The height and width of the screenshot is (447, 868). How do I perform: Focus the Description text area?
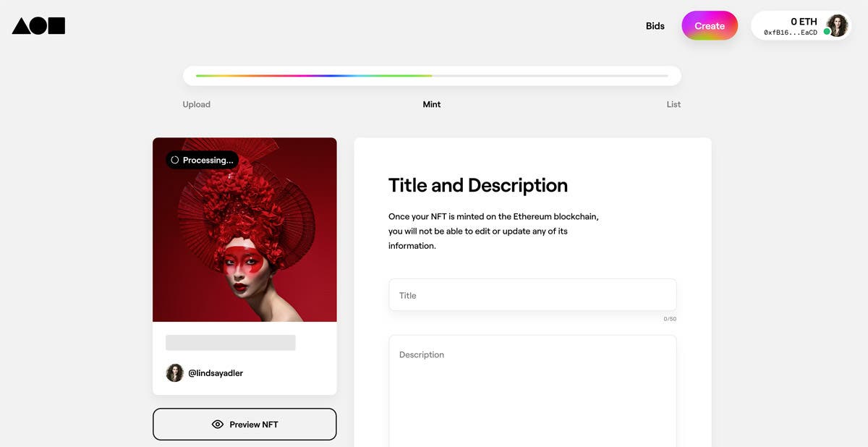tap(532, 391)
